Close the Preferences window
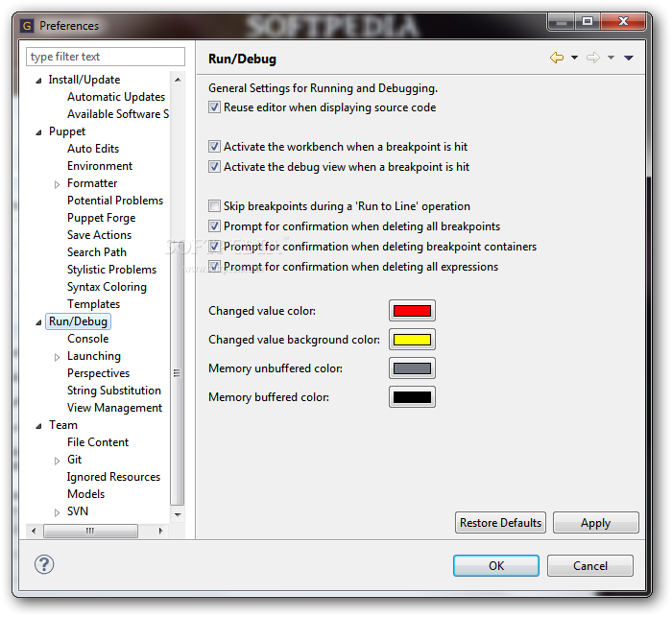Viewport: 672px width, 617px height. [x=624, y=21]
